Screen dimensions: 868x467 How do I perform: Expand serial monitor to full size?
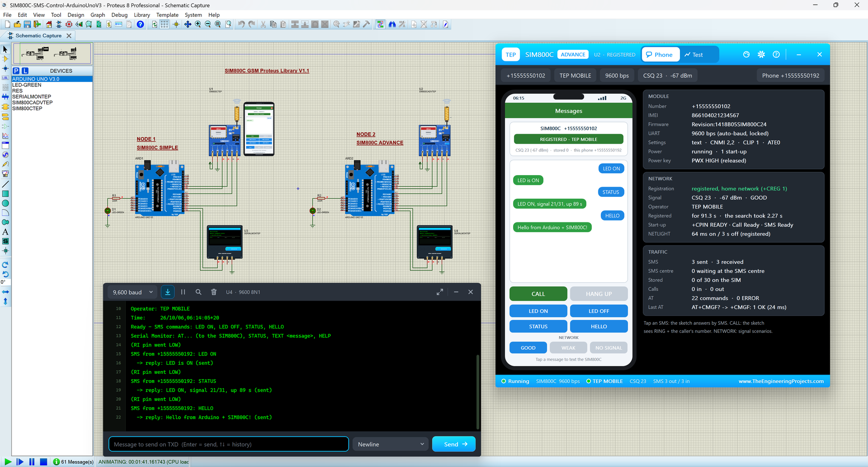click(x=440, y=292)
